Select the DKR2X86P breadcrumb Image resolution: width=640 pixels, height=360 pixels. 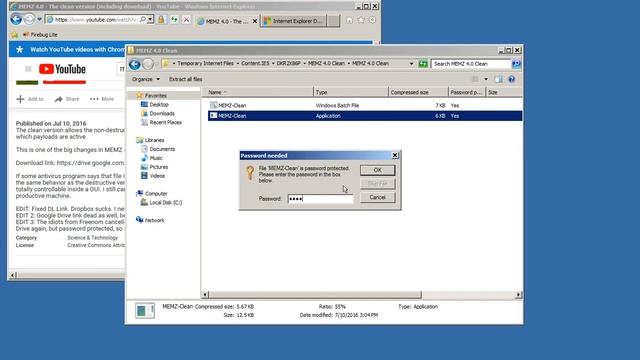pyautogui.click(x=288, y=64)
